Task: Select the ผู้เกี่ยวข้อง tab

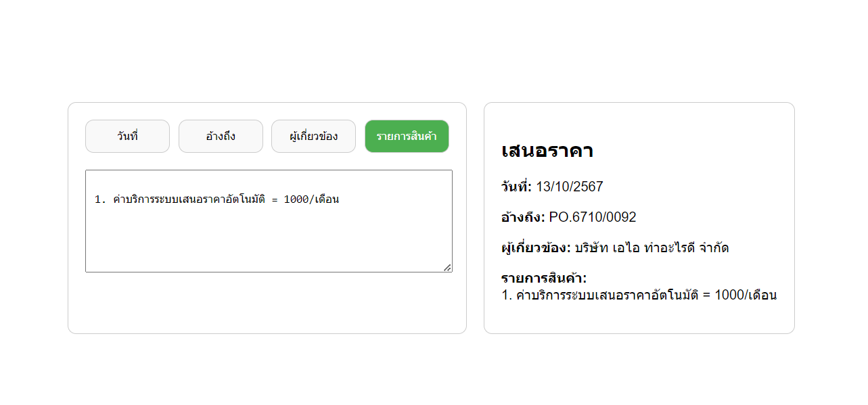Action: click(313, 137)
